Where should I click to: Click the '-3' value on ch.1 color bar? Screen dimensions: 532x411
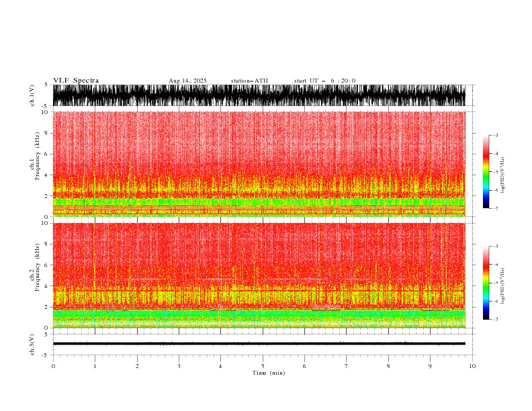pyautogui.click(x=495, y=135)
